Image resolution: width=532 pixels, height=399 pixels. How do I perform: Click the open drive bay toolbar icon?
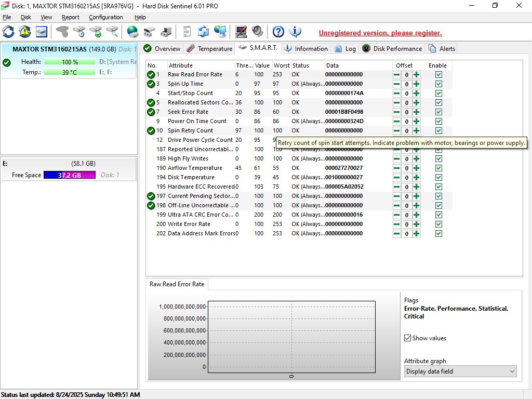(x=149, y=32)
